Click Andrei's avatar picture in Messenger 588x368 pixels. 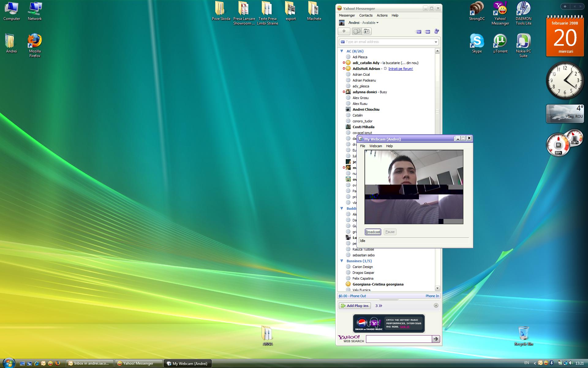pos(342,23)
